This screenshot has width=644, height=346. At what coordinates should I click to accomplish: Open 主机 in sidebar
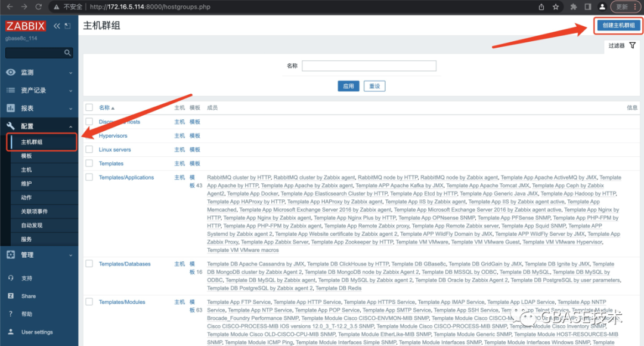(x=26, y=170)
